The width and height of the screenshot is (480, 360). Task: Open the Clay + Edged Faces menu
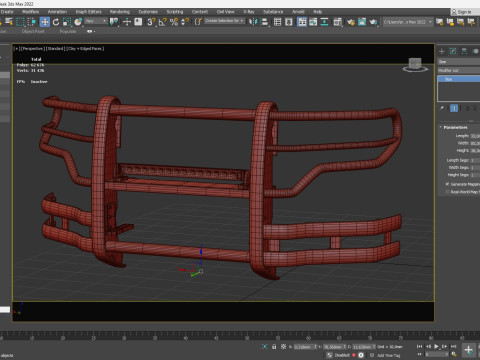point(85,49)
